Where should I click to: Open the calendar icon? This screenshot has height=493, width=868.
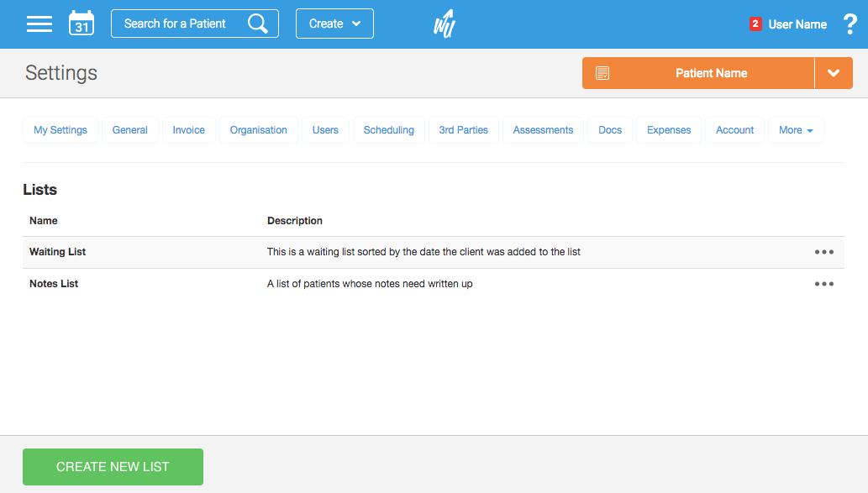(82, 24)
